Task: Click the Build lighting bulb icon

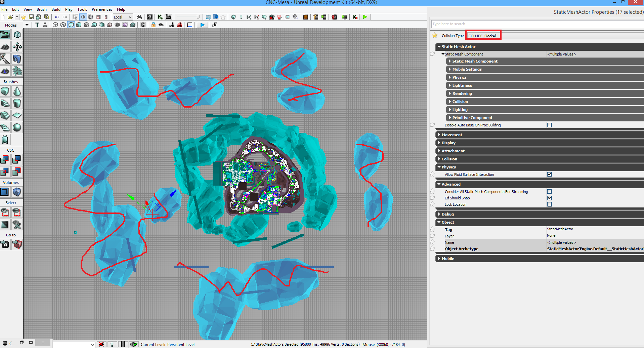Action: [x=241, y=17]
